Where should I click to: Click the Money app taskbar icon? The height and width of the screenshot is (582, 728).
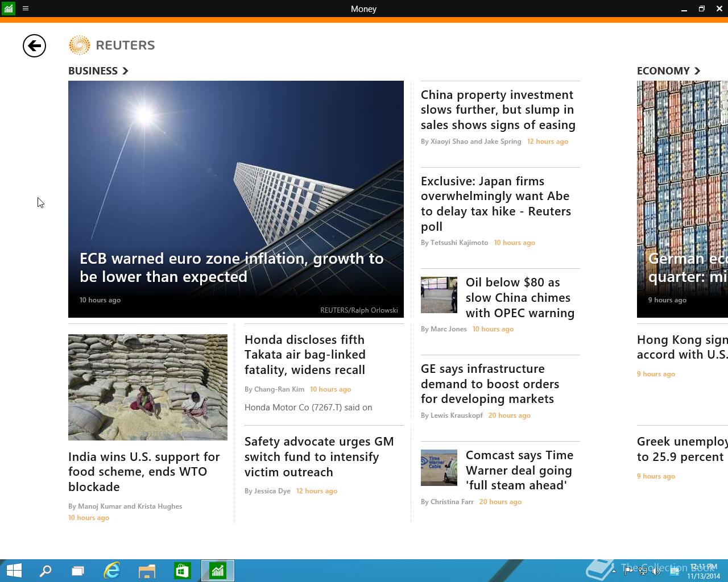(218, 571)
